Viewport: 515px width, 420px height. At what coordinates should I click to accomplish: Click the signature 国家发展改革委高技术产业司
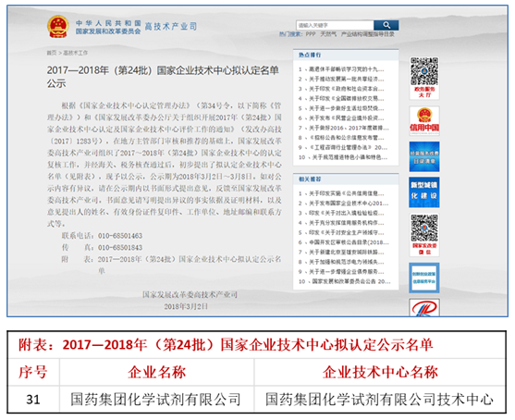[x=190, y=294]
